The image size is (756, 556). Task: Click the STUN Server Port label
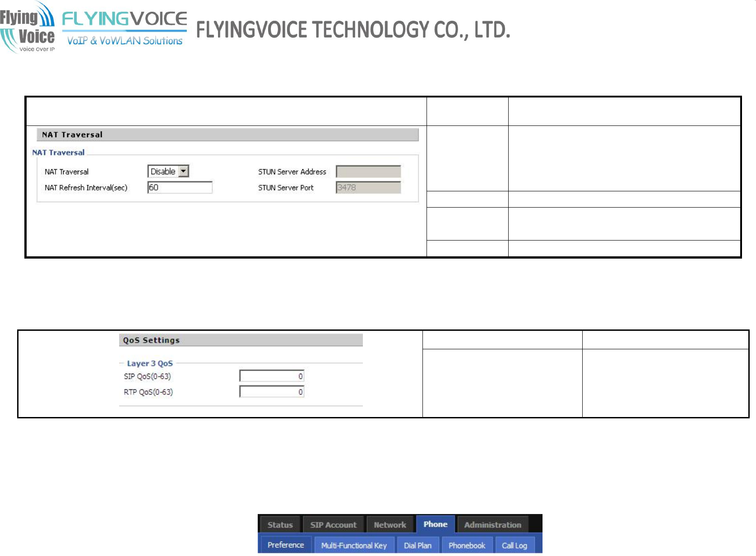click(286, 188)
